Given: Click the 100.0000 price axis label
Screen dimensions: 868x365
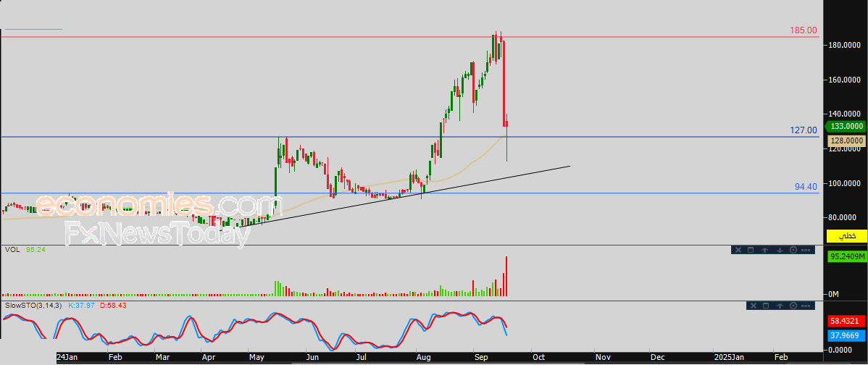Looking at the screenshot, I should click(844, 183).
